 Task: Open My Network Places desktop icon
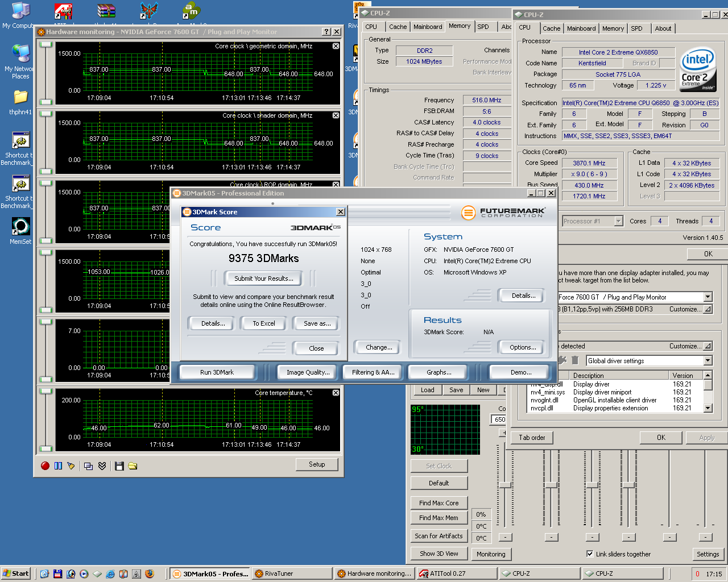pos(19,63)
